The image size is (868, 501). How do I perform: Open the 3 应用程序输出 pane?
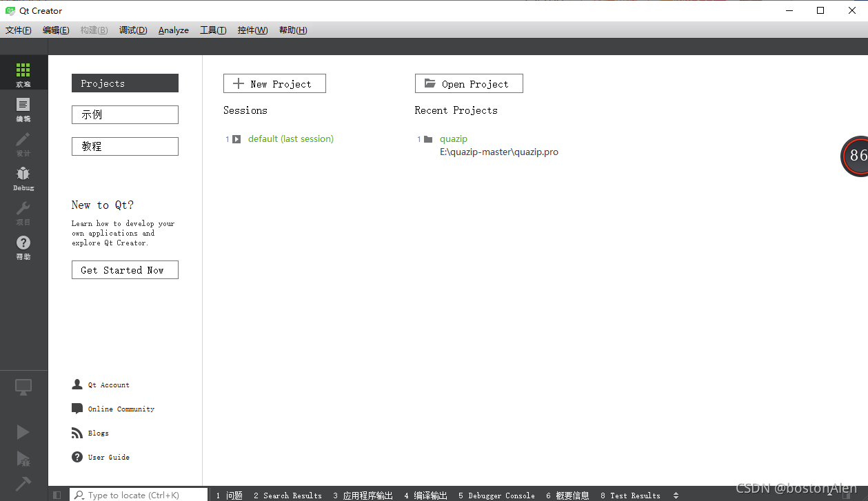[363, 495]
